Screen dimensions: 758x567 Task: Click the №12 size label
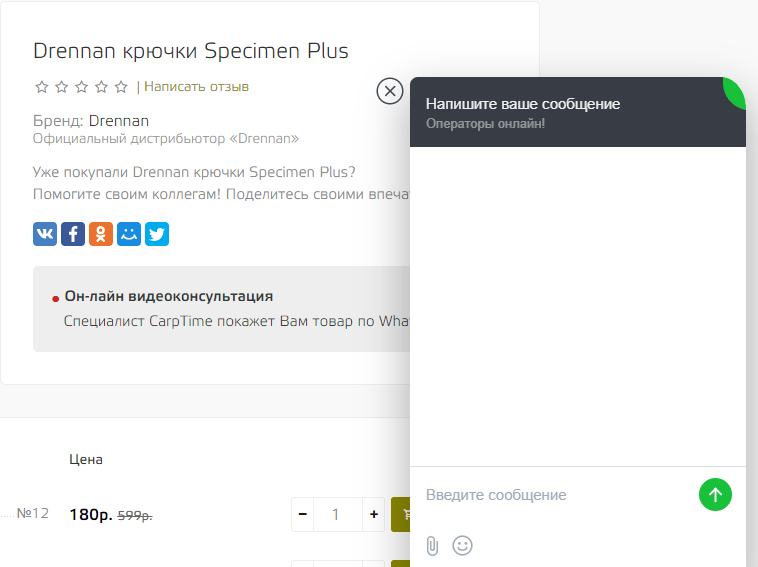click(33, 513)
